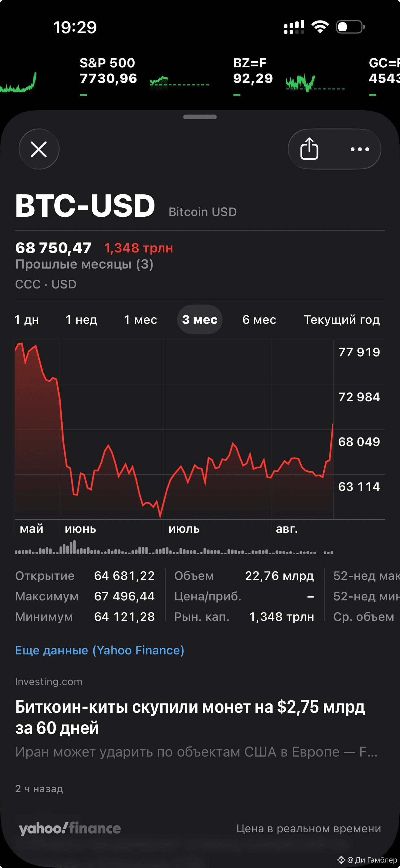The image size is (400, 868).
Task: Tap the Wi-Fi status icon
Action: (x=320, y=27)
